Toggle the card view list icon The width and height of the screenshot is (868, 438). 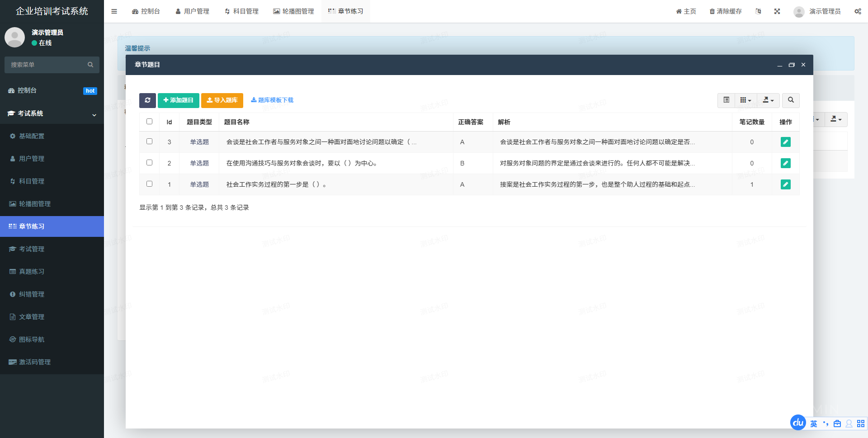tap(726, 100)
